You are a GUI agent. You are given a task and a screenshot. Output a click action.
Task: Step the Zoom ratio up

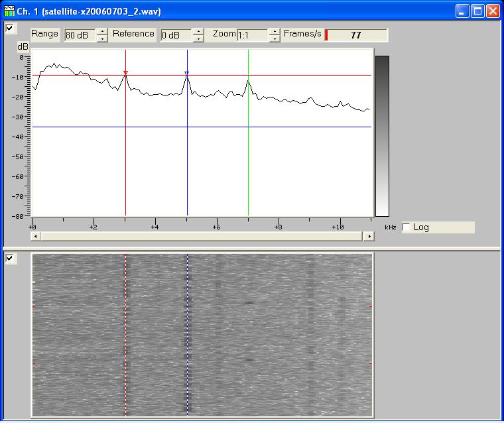pyautogui.click(x=275, y=31)
